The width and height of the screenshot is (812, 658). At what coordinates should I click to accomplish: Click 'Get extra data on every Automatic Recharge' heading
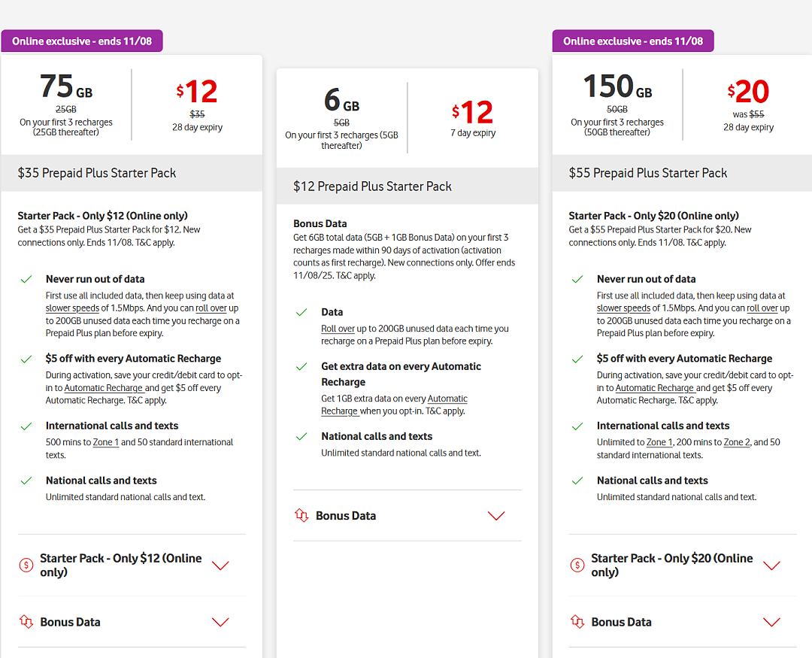tap(401, 374)
